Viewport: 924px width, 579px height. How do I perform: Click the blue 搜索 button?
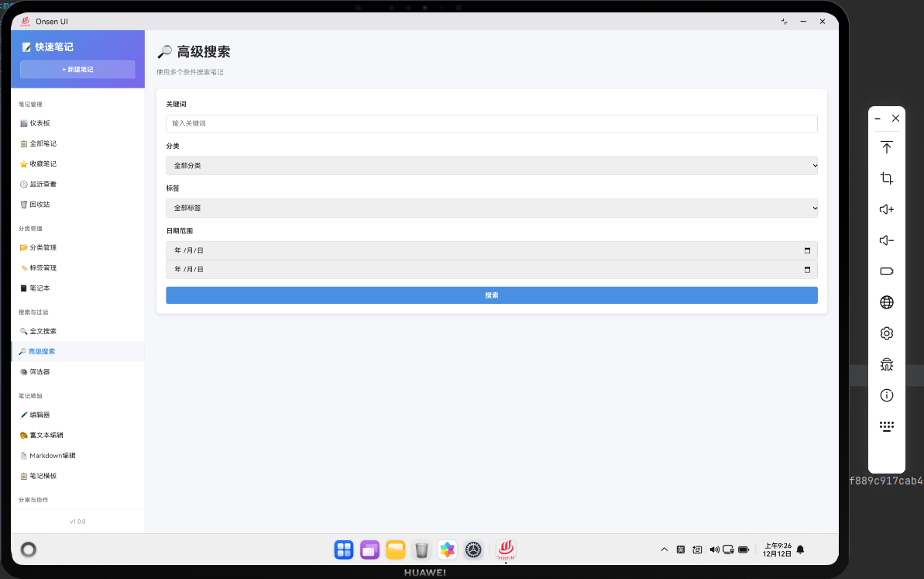coord(492,295)
